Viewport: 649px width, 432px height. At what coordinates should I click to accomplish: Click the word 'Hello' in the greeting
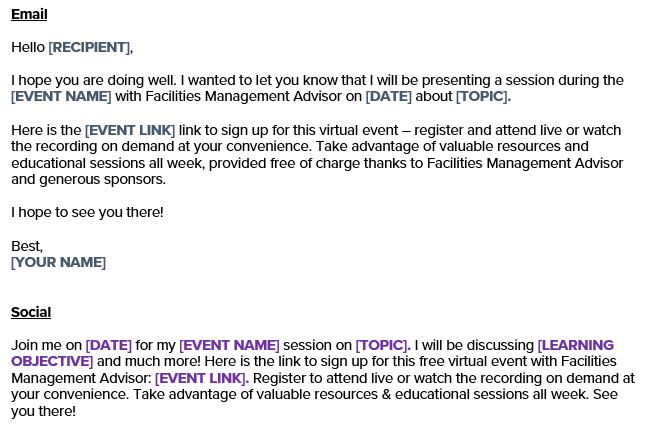tap(28, 47)
